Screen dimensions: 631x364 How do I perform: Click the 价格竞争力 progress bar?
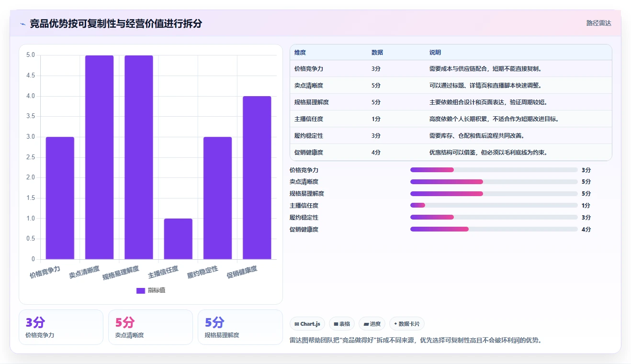pos(494,170)
